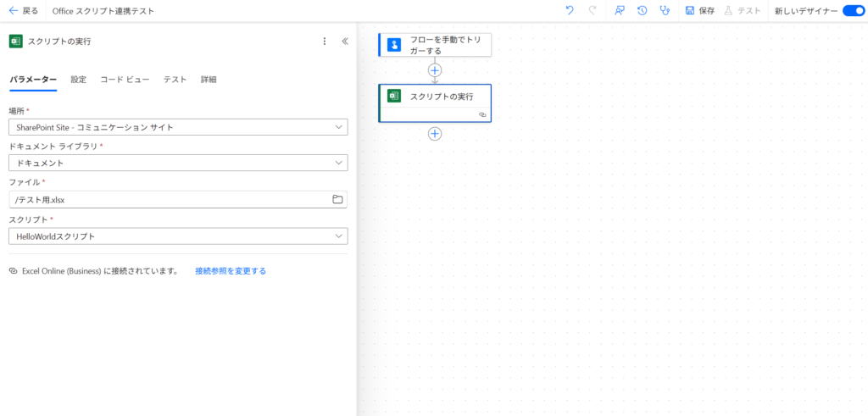Select the パラメーター tab
Viewport: 868px width, 416px height.
pyautogui.click(x=33, y=79)
